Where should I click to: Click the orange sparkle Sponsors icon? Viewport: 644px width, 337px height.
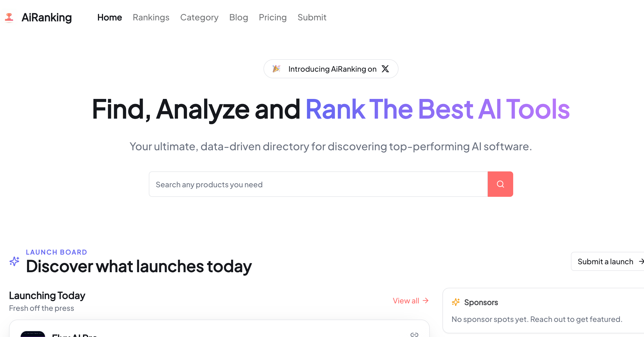[x=456, y=302]
